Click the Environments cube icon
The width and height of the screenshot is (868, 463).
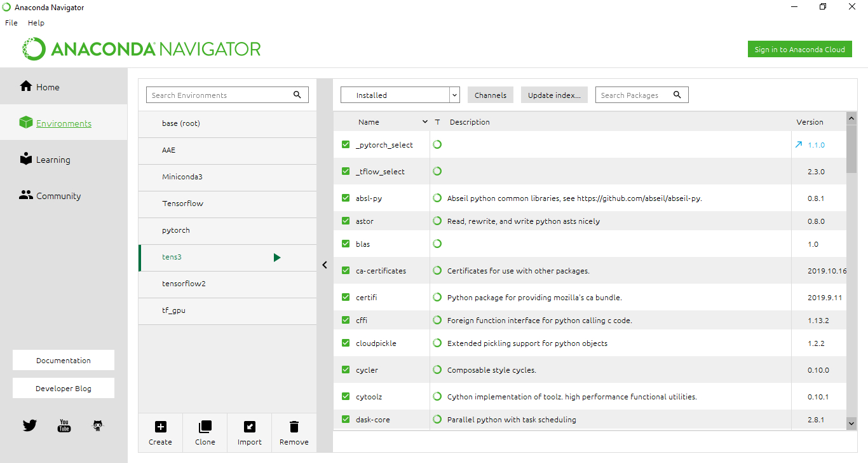(x=26, y=123)
